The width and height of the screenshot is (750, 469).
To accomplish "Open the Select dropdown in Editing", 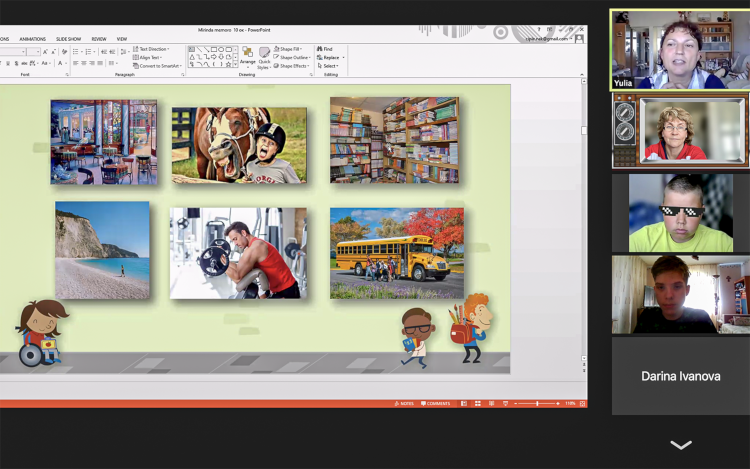I will (328, 66).
